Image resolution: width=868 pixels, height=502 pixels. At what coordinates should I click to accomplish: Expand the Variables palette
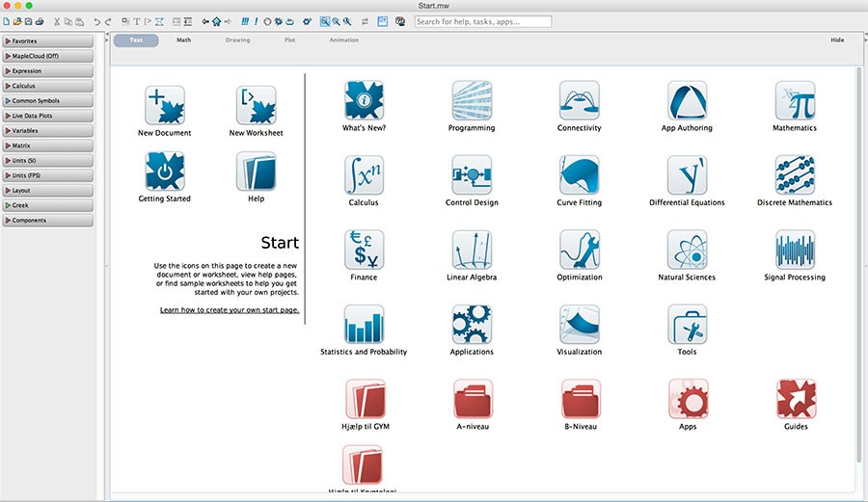pos(47,130)
